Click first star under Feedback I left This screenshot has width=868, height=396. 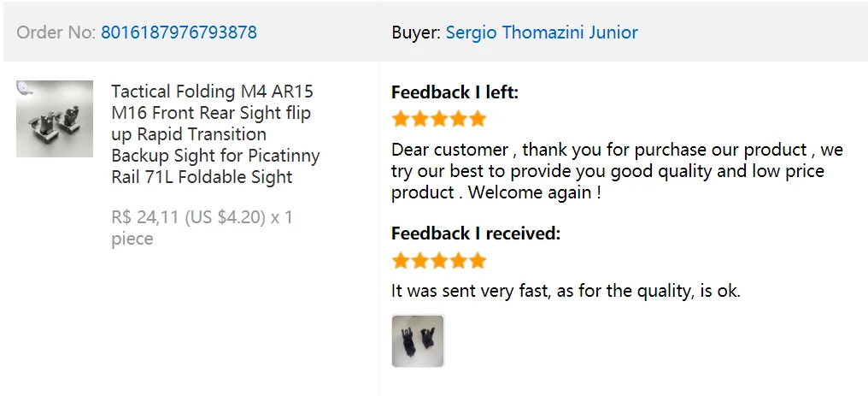(400, 119)
